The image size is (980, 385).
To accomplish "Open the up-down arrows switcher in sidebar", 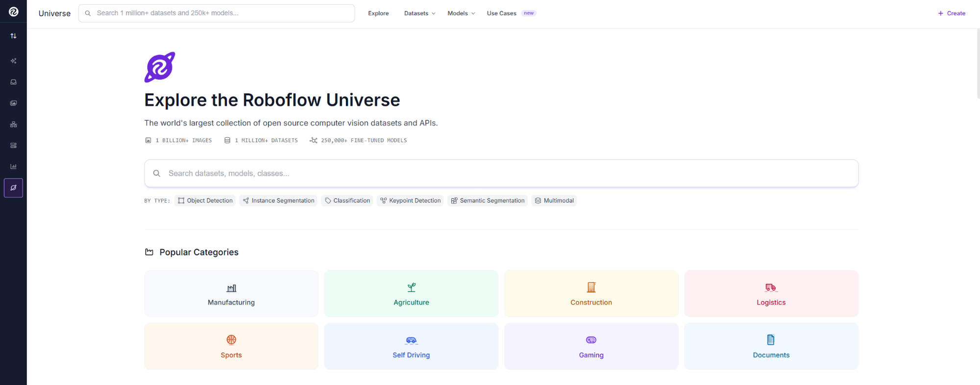I will coord(14,36).
